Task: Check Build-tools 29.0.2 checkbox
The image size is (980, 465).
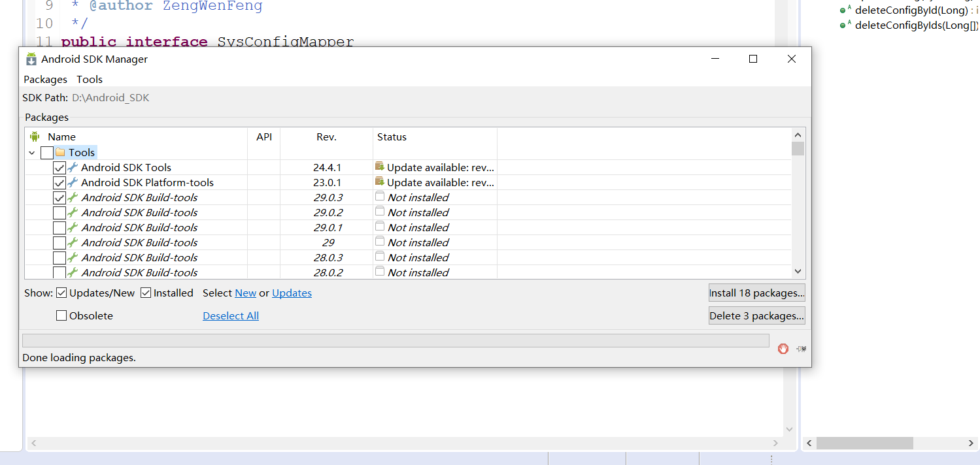Action: click(59, 213)
